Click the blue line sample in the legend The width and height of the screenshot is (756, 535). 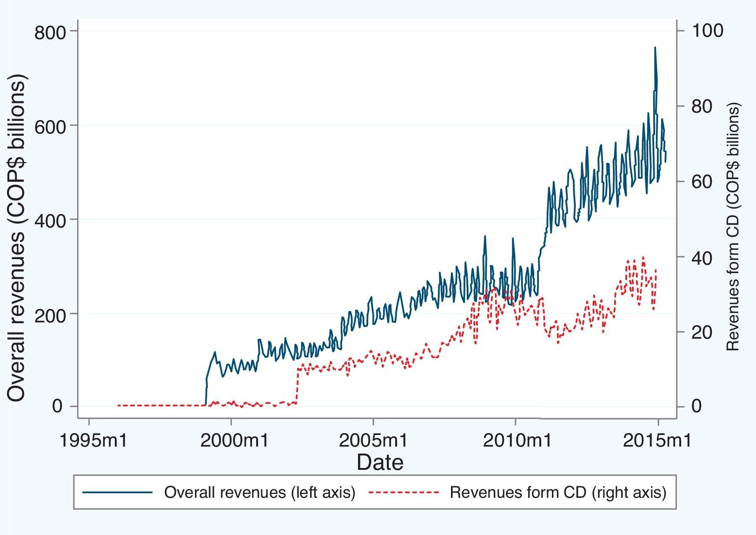tap(117, 492)
